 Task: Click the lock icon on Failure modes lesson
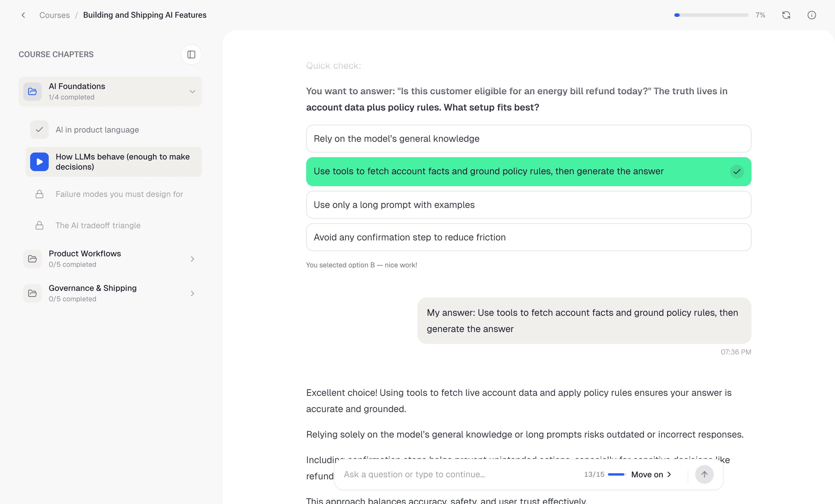[39, 194]
